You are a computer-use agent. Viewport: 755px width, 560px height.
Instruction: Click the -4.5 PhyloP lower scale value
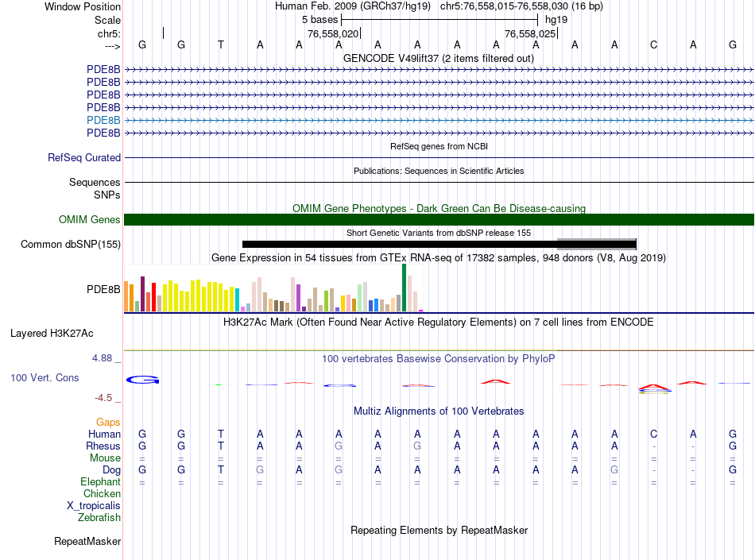[103, 398]
